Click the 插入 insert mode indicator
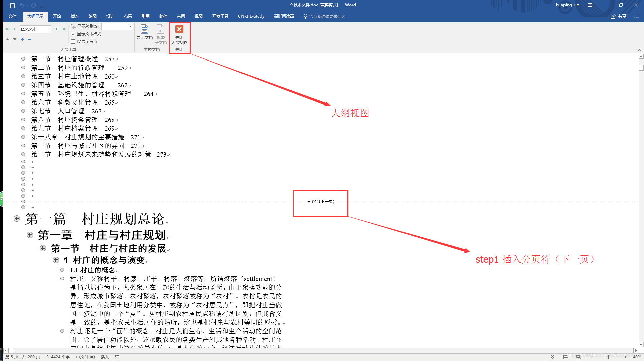This screenshot has height=361, width=644. pos(105,357)
